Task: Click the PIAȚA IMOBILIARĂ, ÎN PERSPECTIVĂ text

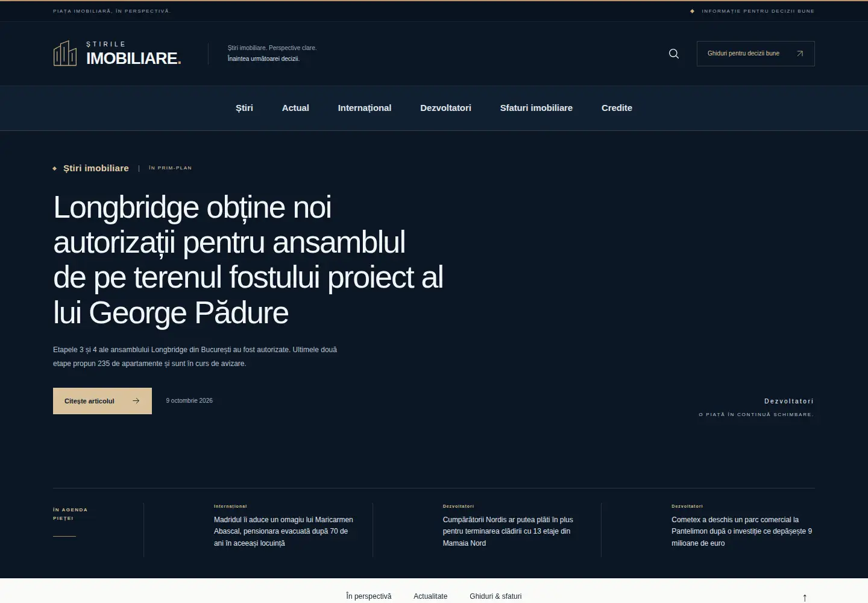Action: tap(112, 11)
